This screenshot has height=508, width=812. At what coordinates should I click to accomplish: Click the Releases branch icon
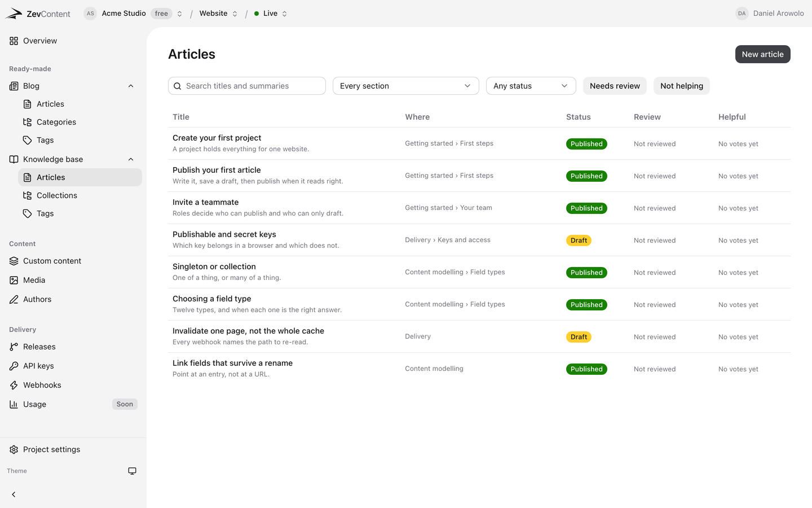(x=14, y=347)
